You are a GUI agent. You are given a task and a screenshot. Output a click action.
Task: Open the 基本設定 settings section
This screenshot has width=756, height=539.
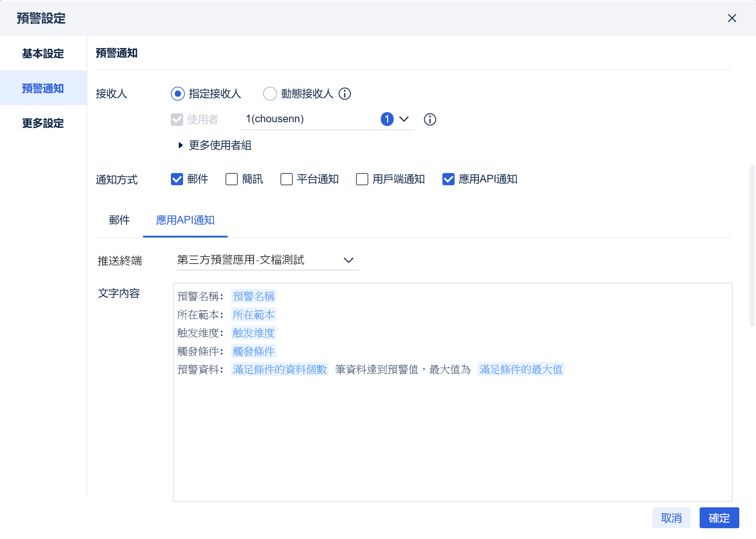coord(42,54)
